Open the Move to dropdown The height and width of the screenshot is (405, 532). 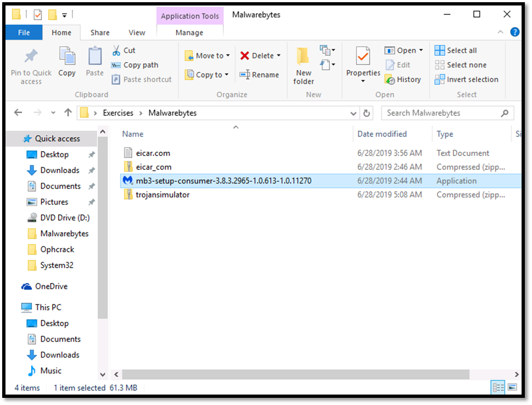[x=208, y=56]
